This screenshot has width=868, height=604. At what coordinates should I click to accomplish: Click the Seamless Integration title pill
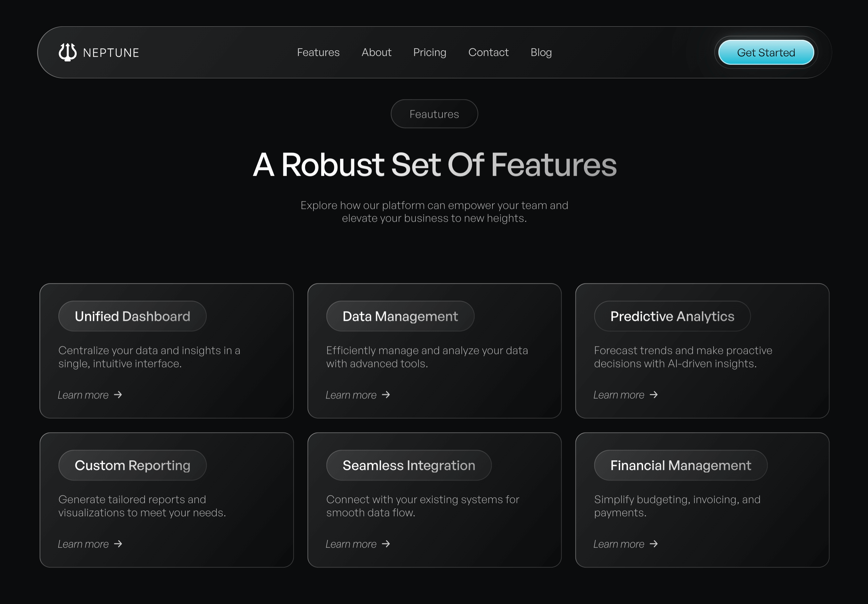pyautogui.click(x=409, y=465)
